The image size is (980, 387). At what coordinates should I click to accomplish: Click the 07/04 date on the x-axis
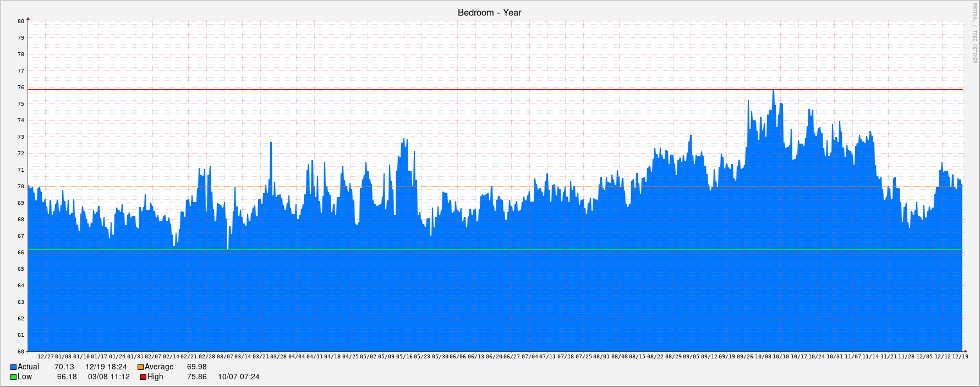pos(530,357)
